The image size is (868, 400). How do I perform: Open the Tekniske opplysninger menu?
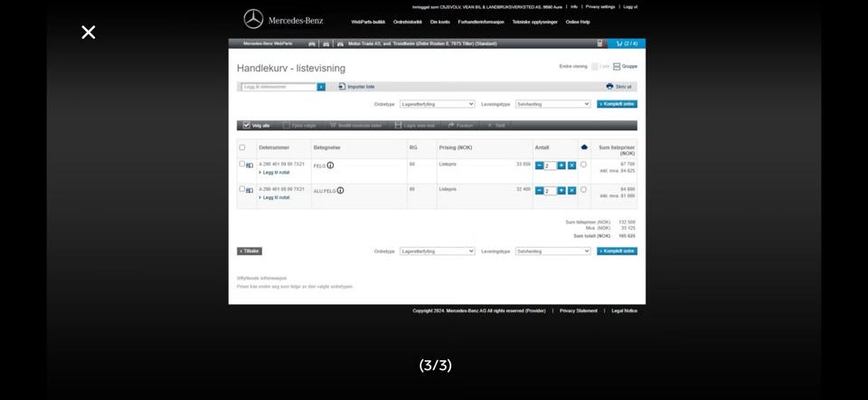pyautogui.click(x=534, y=22)
